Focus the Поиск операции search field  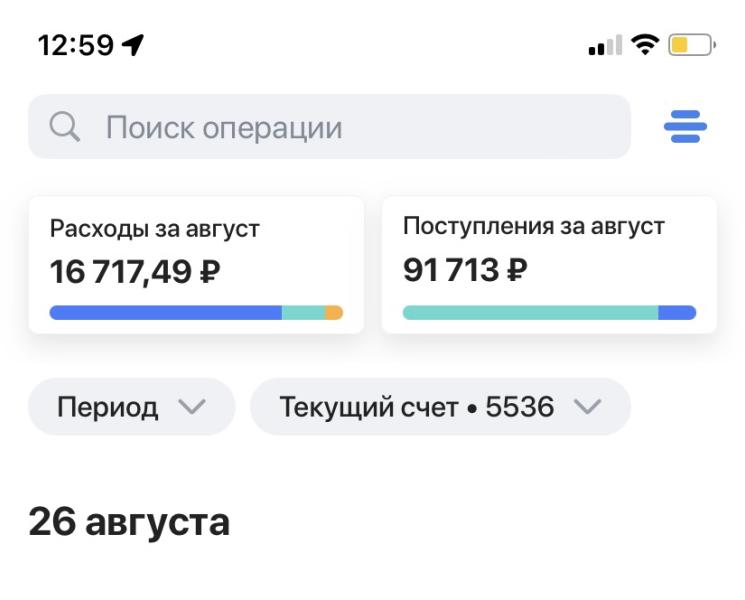coord(329,126)
